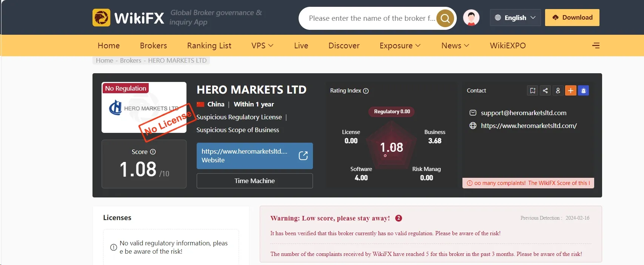Click the orange plus icon button

571,91
